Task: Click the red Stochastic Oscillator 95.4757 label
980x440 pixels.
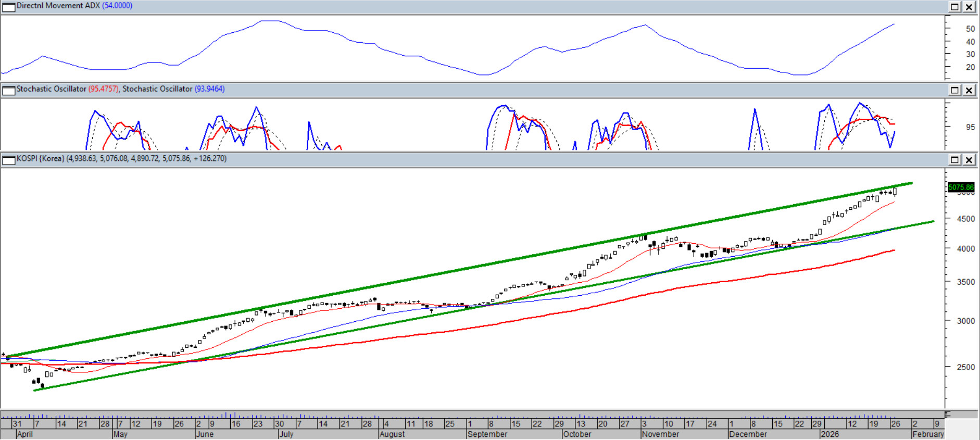Action: (x=103, y=89)
